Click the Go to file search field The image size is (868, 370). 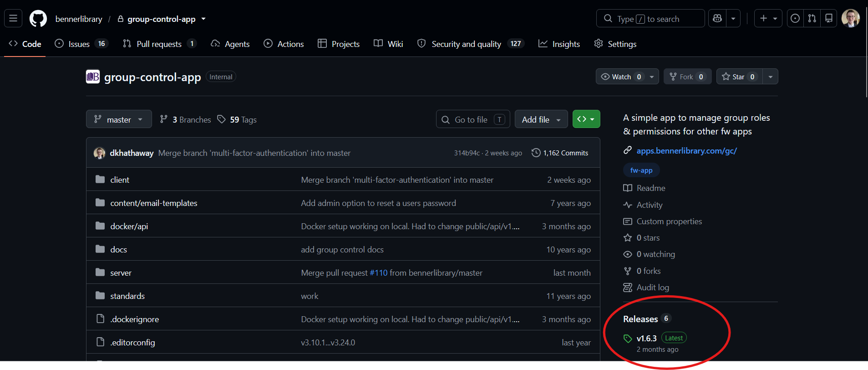[x=473, y=119]
